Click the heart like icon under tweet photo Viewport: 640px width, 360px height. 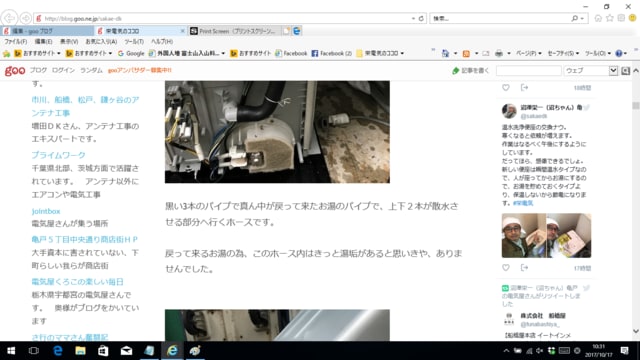click(506, 268)
